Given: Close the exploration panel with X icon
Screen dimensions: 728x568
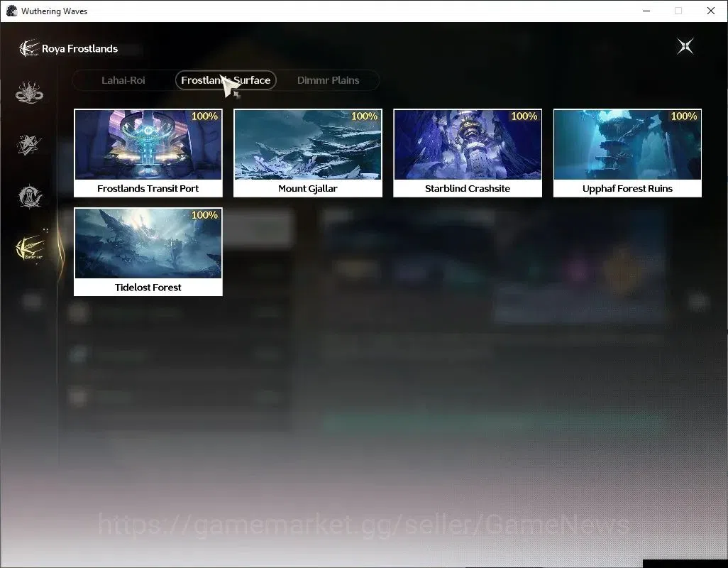Looking at the screenshot, I should click(685, 46).
